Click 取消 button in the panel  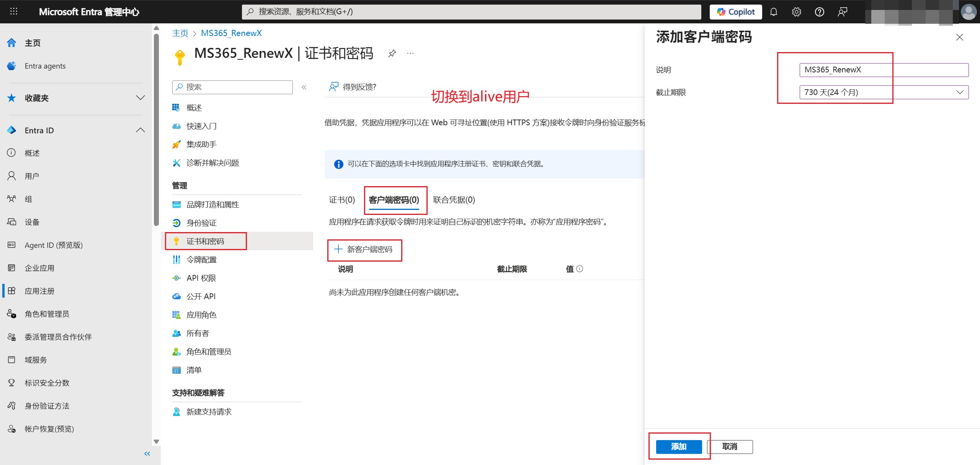coord(730,447)
